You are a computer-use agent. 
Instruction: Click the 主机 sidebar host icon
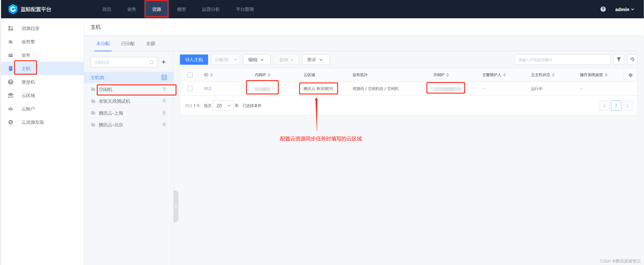coord(10,69)
